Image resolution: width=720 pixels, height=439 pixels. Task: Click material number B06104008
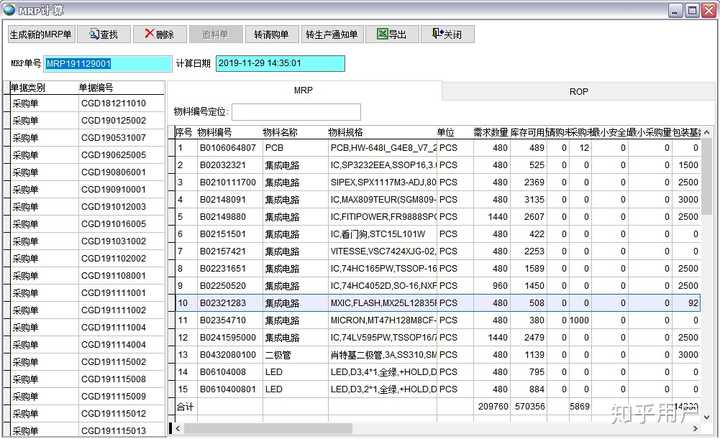223,372
